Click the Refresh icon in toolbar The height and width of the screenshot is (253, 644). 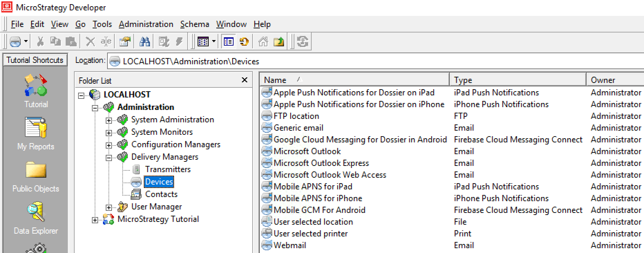(244, 42)
